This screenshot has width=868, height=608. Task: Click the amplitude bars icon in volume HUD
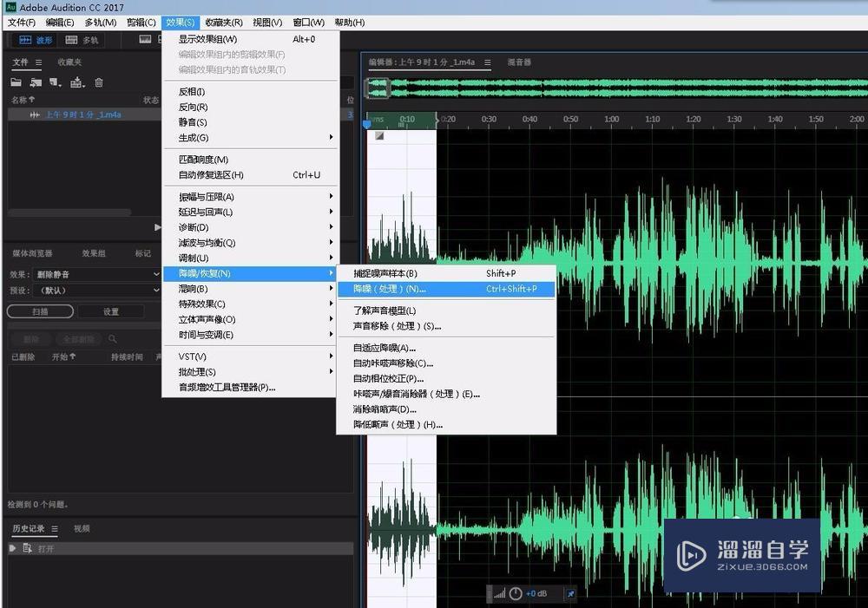(499, 593)
